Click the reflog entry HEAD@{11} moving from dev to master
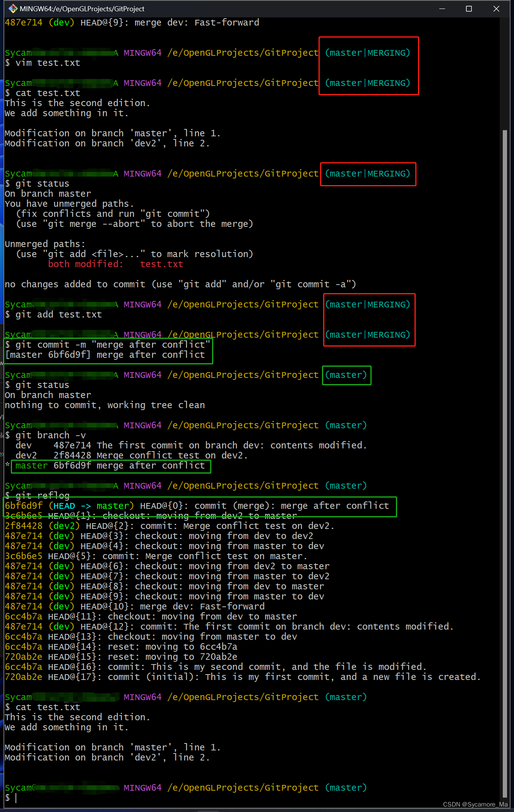Image resolution: width=514 pixels, height=812 pixels. (x=151, y=616)
